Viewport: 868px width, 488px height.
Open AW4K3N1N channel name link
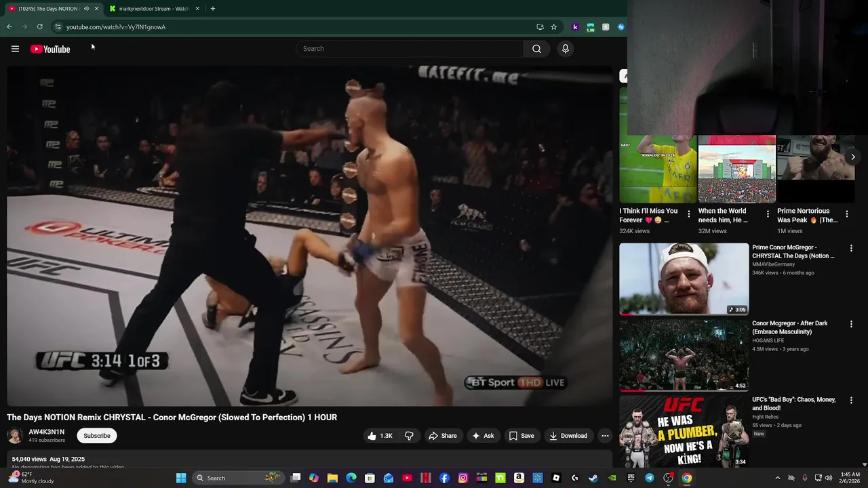pyautogui.click(x=46, y=432)
